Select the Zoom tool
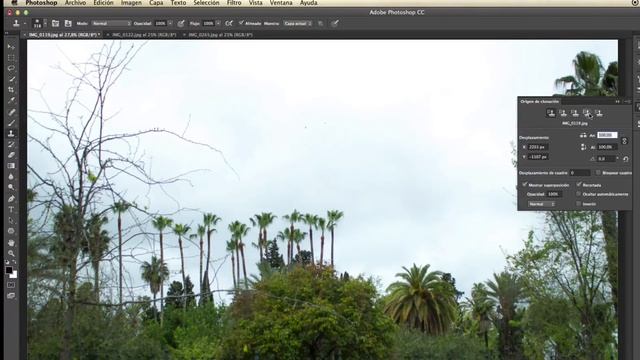Screen dimensions: 640x360 pos(11,253)
